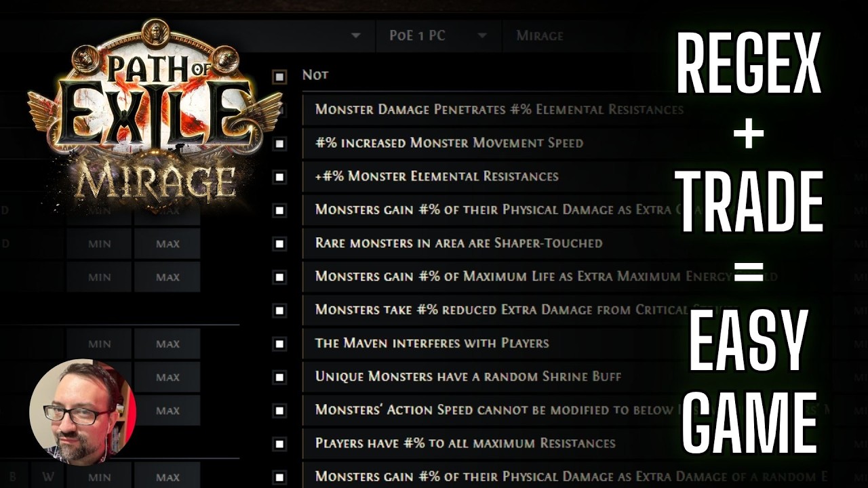Click the B blue socket input field

pos(14,476)
